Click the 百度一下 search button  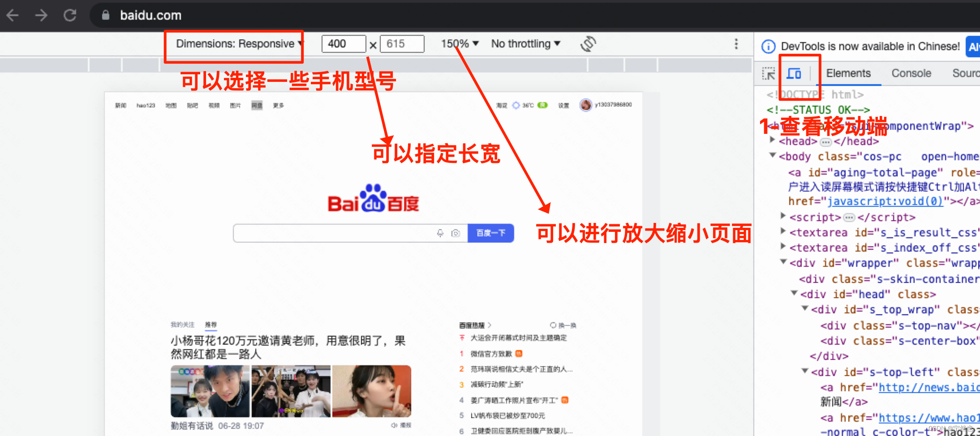point(490,233)
